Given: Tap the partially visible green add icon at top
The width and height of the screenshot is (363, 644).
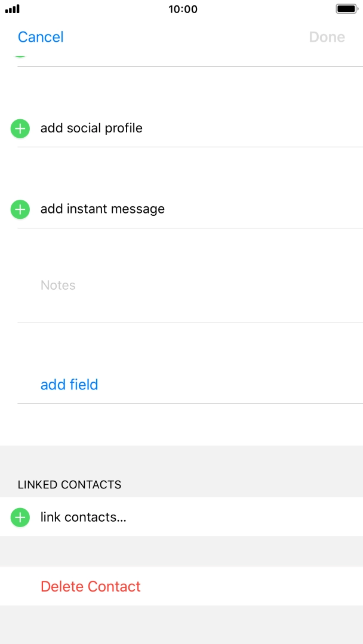Looking at the screenshot, I should (20, 55).
